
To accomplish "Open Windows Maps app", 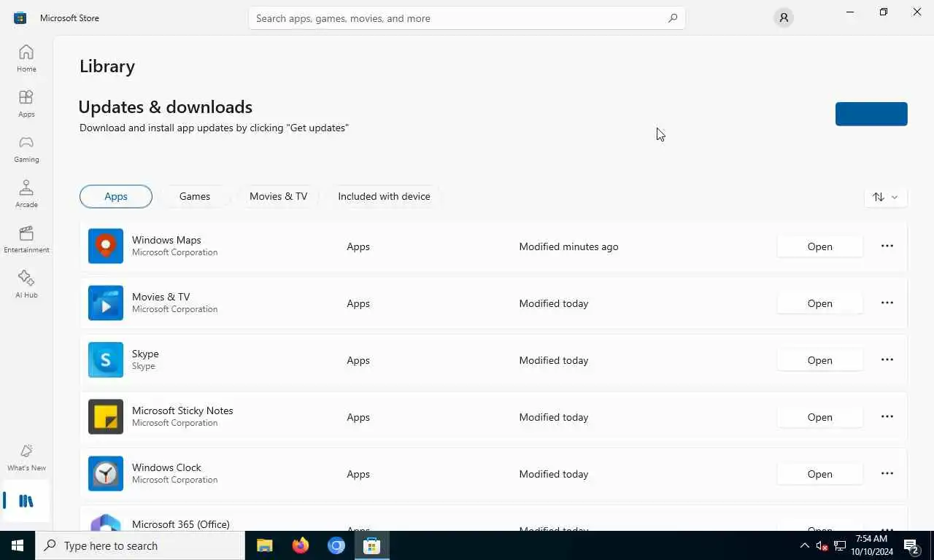I will pos(819,246).
